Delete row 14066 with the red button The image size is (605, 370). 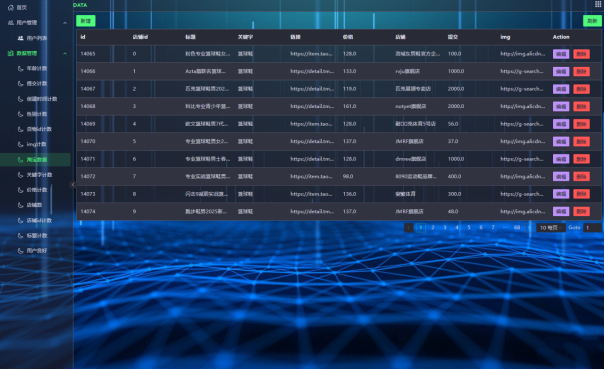[581, 71]
